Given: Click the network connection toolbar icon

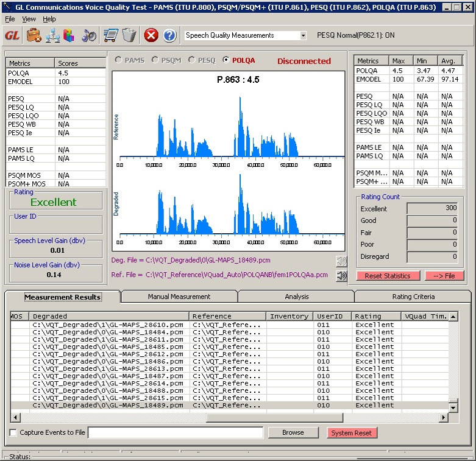Looking at the screenshot, I should (x=52, y=35).
